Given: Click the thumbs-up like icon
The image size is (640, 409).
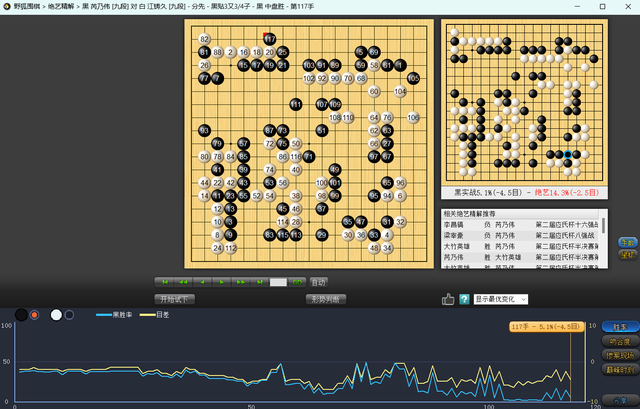Looking at the screenshot, I should coord(448,299).
